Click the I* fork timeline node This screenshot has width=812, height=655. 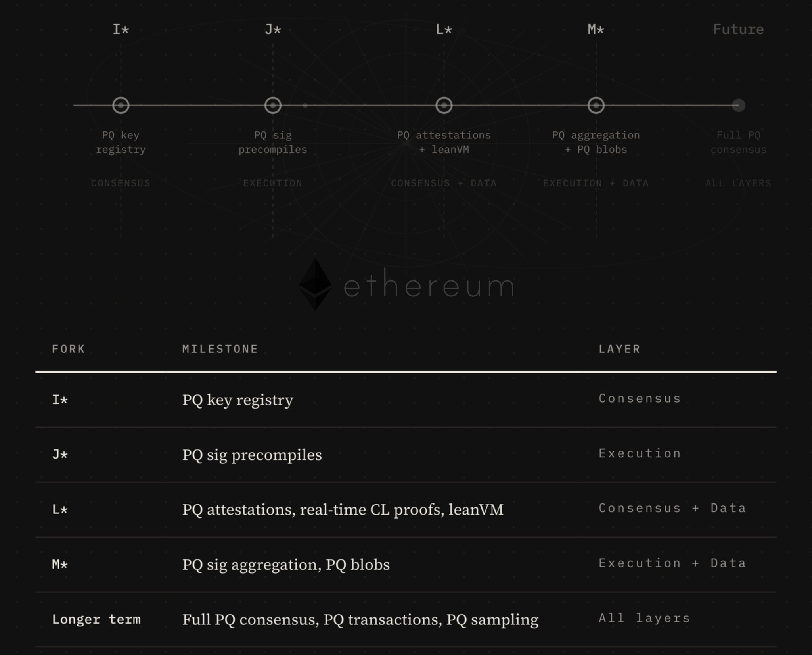point(121,106)
